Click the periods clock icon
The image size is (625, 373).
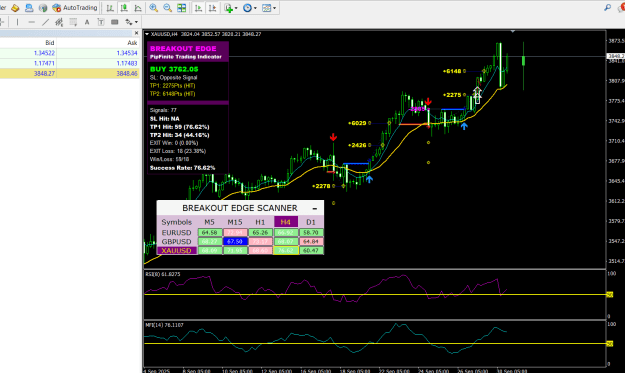click(x=247, y=8)
